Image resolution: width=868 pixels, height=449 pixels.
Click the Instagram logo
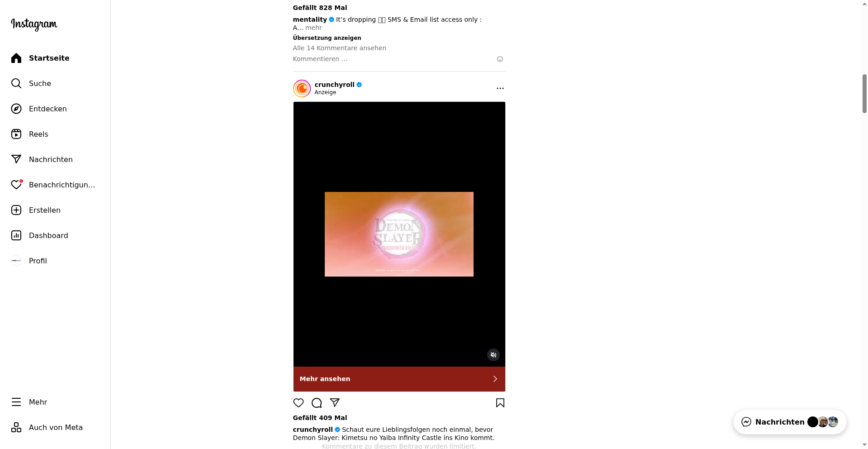[34, 24]
